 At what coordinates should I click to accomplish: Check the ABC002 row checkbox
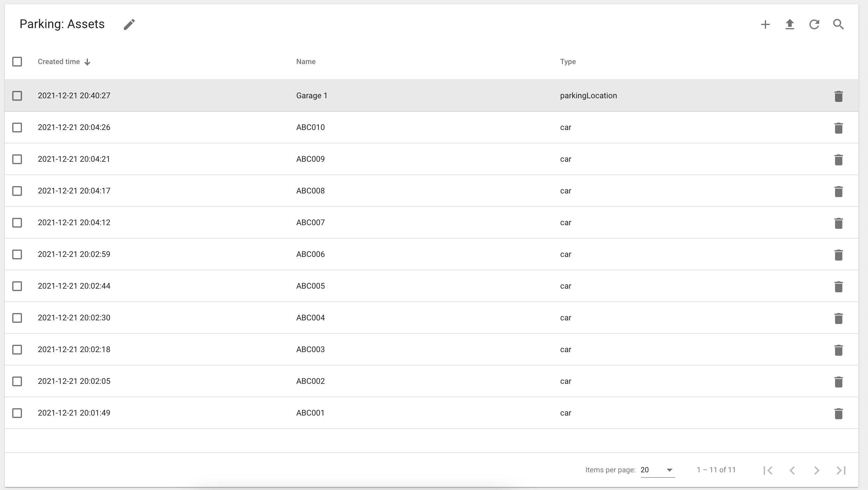pos(17,381)
